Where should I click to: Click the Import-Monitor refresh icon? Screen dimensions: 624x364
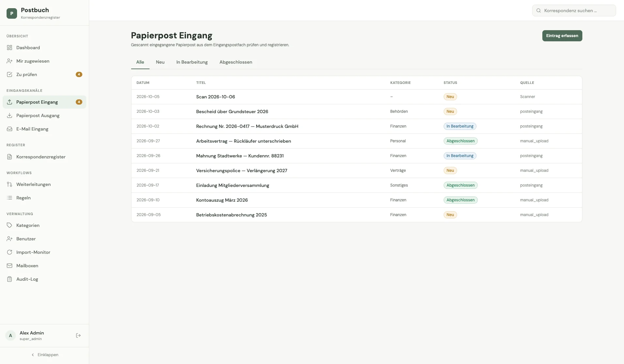(x=10, y=252)
